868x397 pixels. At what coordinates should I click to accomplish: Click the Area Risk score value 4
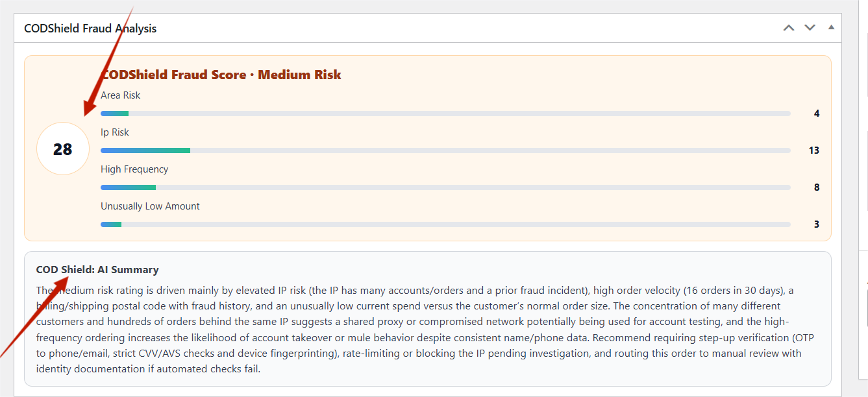pyautogui.click(x=817, y=114)
